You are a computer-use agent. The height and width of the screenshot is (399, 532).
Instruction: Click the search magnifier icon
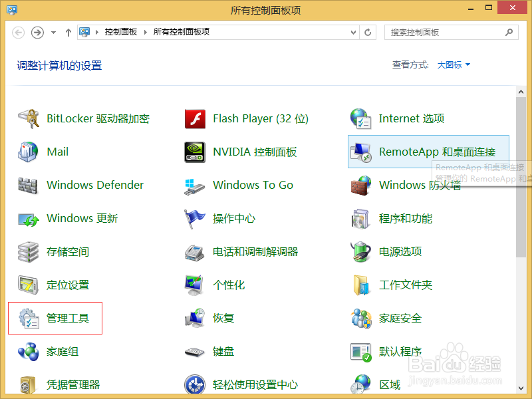[x=509, y=32]
